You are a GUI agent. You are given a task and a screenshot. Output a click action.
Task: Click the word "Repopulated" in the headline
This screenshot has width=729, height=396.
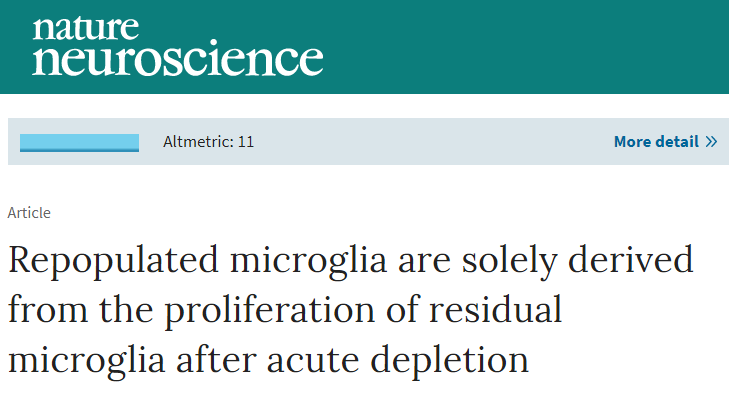[x=113, y=262]
